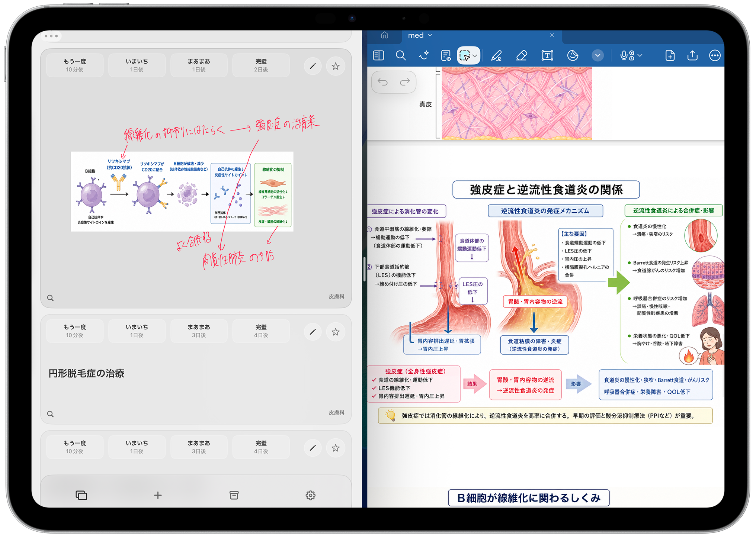756x538 pixels.
Task: Open the more options ellipsis menu
Action: pos(715,55)
